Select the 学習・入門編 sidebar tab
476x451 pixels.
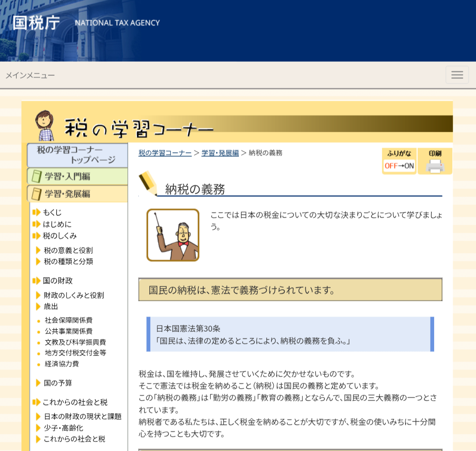coord(77,176)
